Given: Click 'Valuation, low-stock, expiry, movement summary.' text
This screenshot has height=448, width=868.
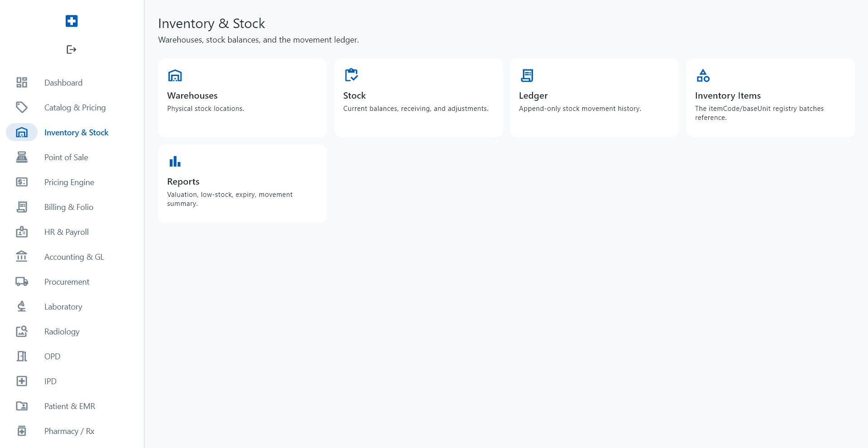Looking at the screenshot, I should pos(230,199).
